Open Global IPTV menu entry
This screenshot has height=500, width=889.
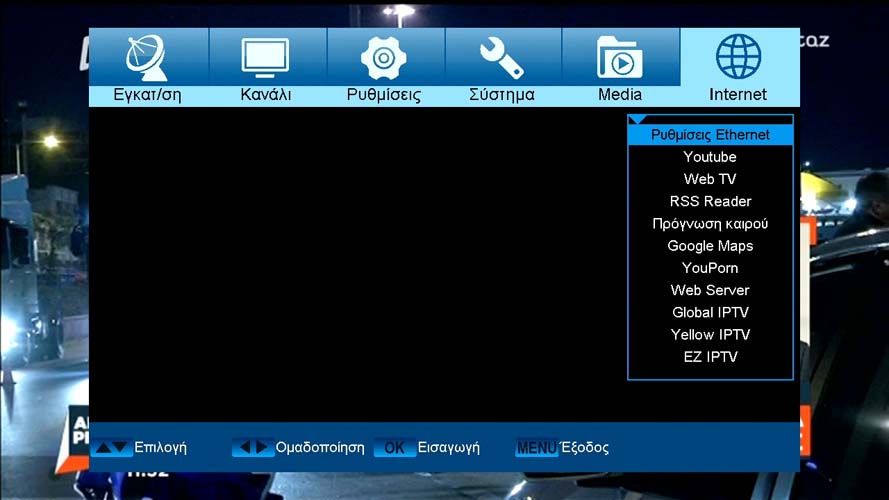710,312
